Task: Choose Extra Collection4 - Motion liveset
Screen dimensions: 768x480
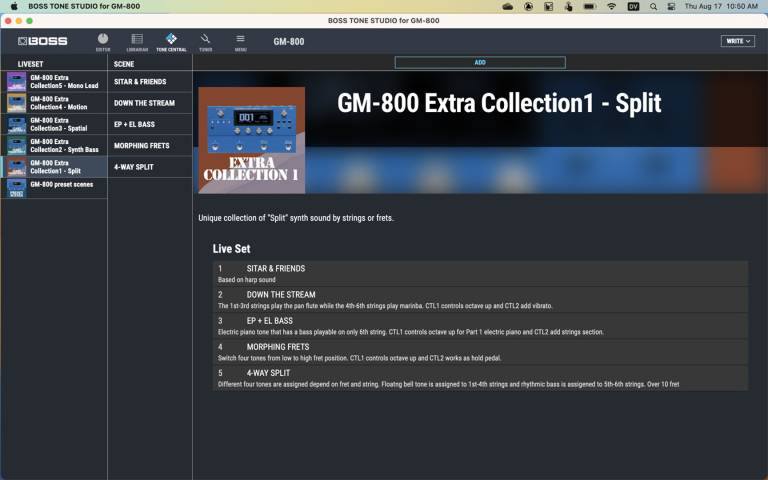Action: (54, 103)
